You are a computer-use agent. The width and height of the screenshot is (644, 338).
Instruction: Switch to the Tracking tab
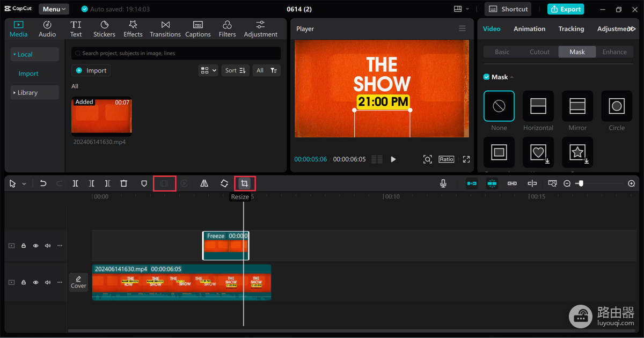(571, 29)
